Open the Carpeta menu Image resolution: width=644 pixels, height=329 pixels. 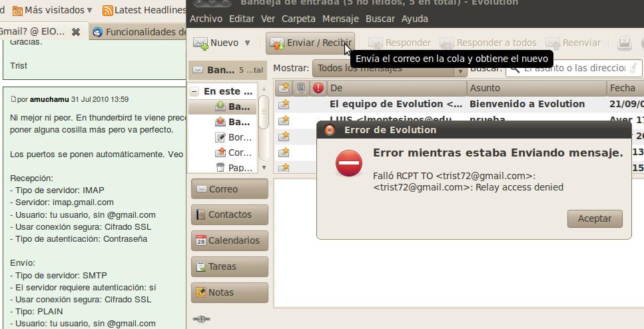tap(298, 19)
